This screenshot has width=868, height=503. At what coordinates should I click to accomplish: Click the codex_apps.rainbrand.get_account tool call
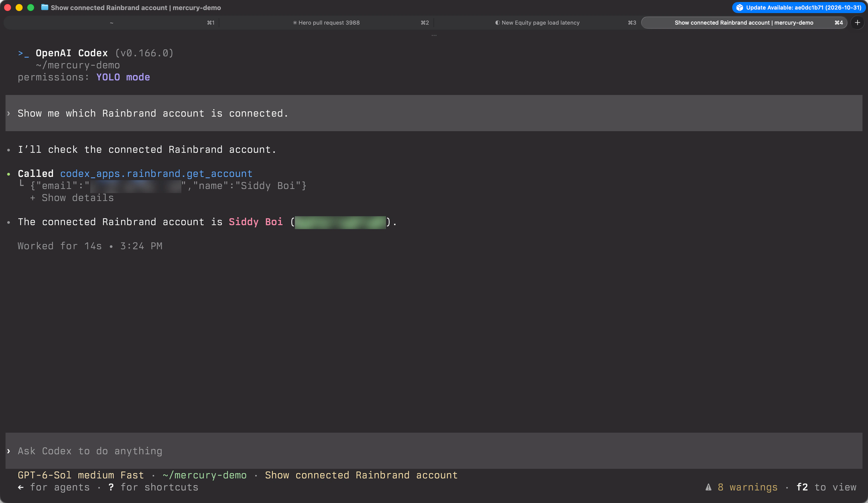pos(156,174)
